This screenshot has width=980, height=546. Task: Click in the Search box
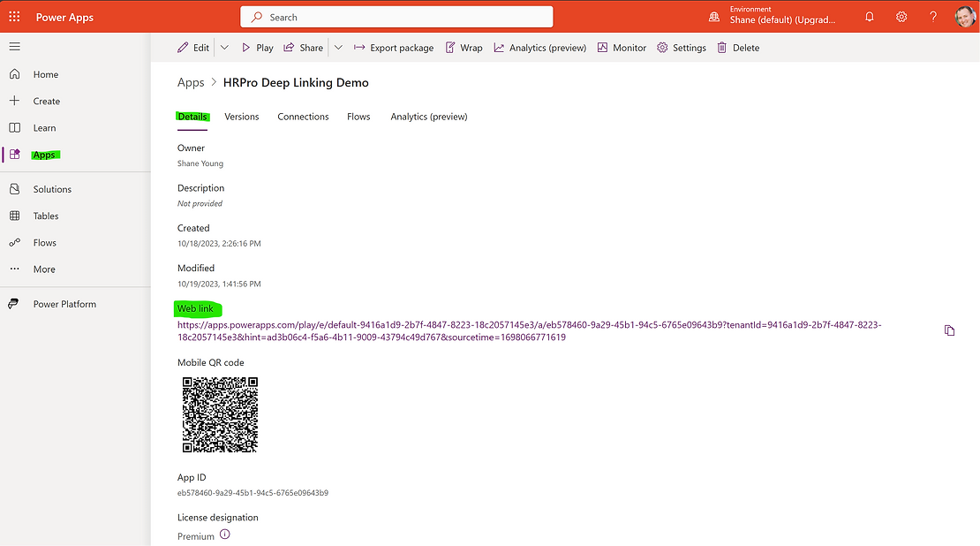click(397, 17)
